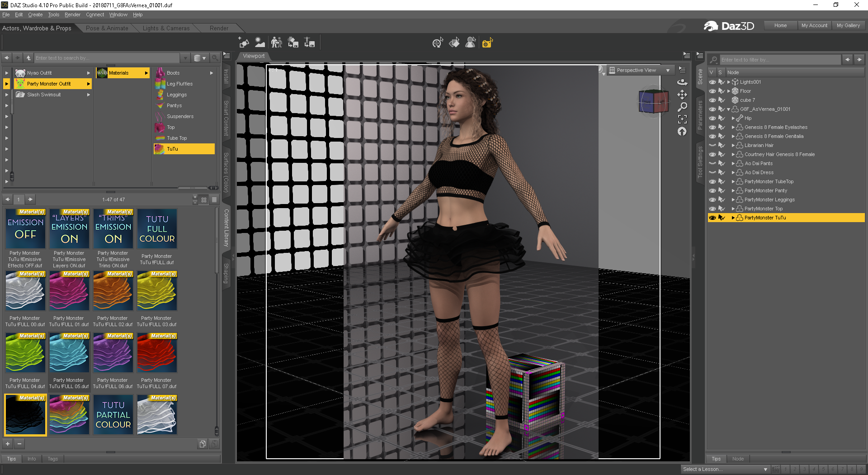Collapse the G8F_AsVernea_01001 tree node

728,109
